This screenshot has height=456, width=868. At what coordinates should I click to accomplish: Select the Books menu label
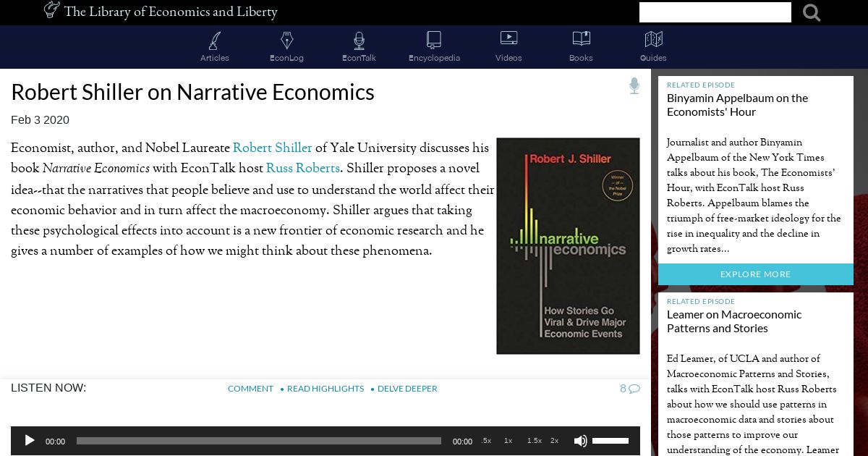coord(581,58)
